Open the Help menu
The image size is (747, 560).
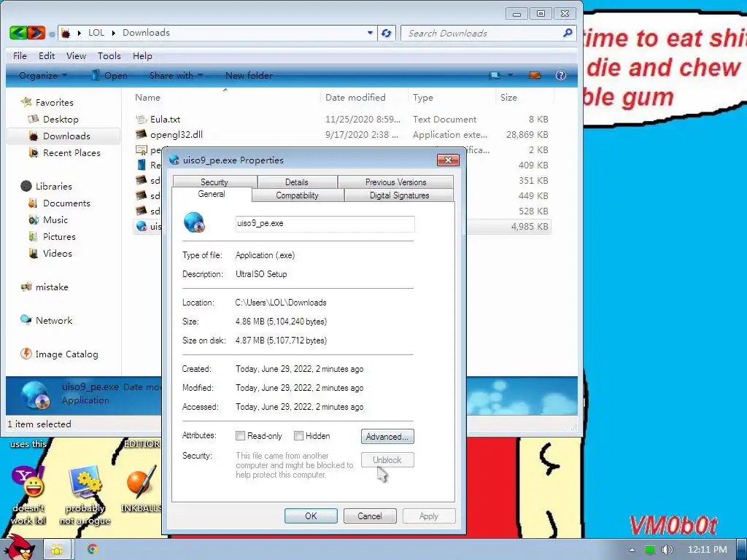point(142,55)
